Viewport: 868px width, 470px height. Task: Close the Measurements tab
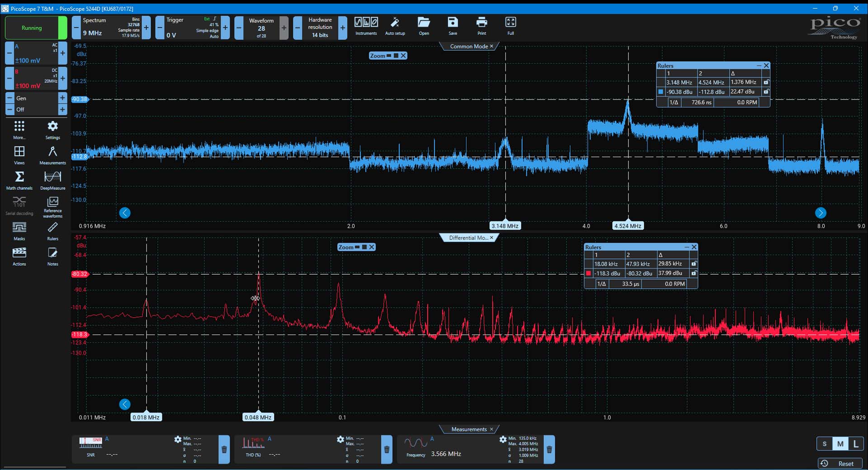point(492,429)
